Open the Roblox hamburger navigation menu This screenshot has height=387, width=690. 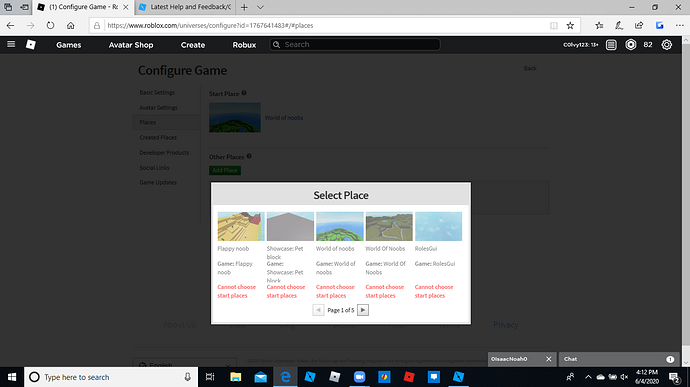(x=11, y=44)
